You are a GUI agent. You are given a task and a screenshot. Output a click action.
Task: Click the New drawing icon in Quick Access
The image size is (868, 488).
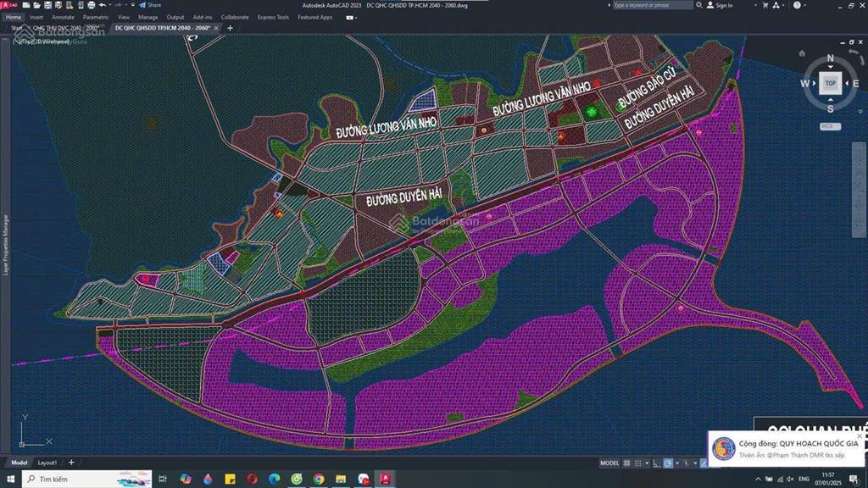pos(26,5)
